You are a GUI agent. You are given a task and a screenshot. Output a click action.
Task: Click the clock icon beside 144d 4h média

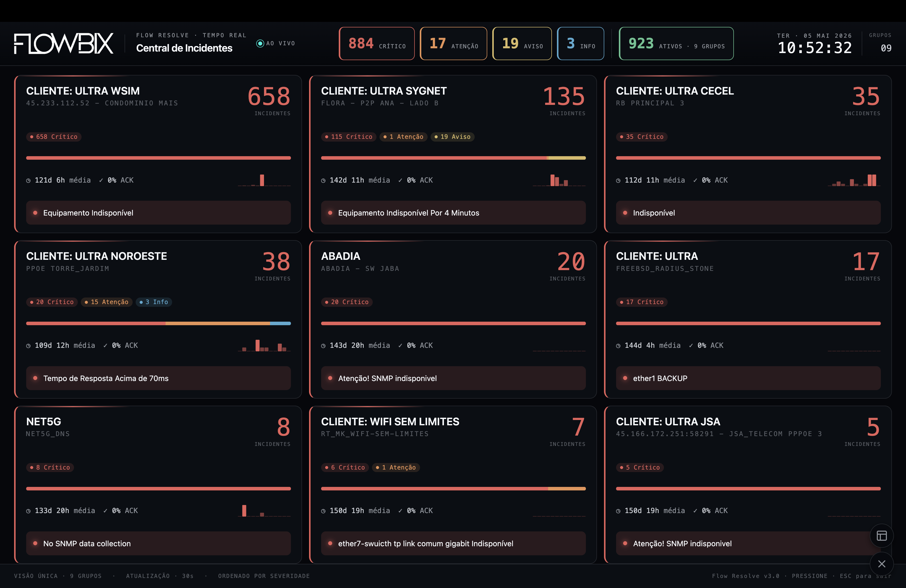[619, 346]
